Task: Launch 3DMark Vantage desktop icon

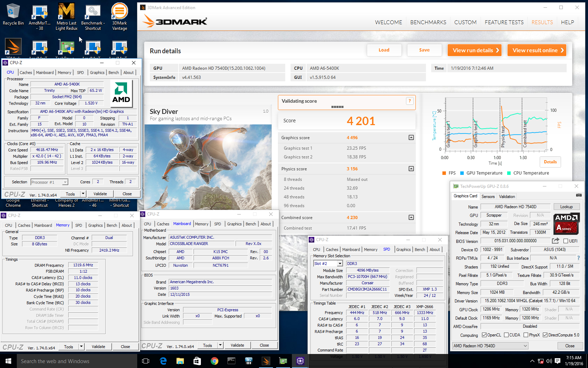Action: [x=119, y=17]
